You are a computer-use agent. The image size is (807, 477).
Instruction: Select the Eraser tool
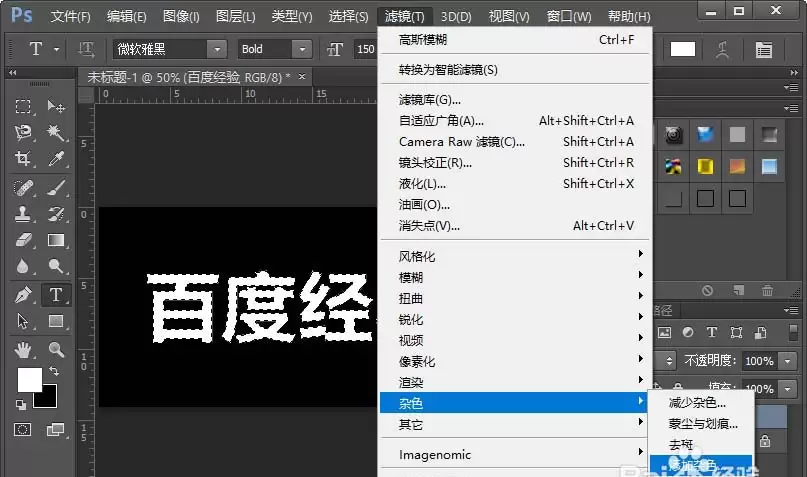pos(23,240)
